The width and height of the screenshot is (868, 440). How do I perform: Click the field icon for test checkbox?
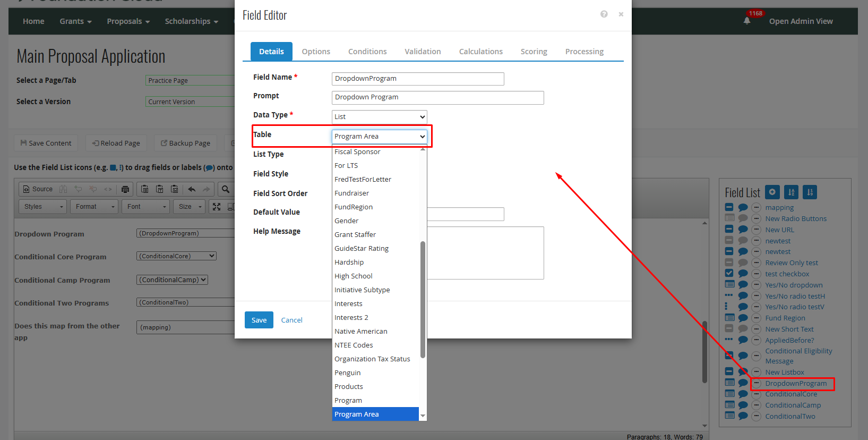point(729,273)
